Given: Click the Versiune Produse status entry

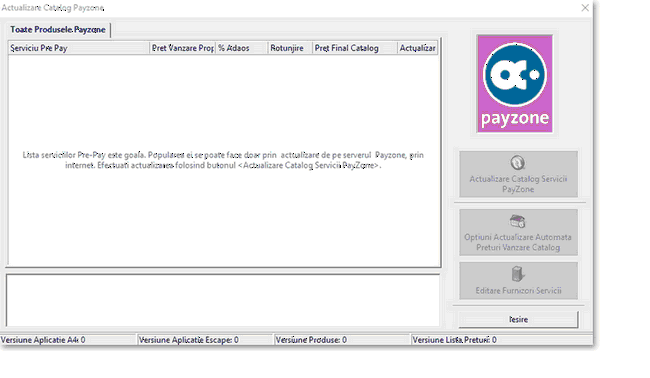Looking at the screenshot, I should (342, 340).
